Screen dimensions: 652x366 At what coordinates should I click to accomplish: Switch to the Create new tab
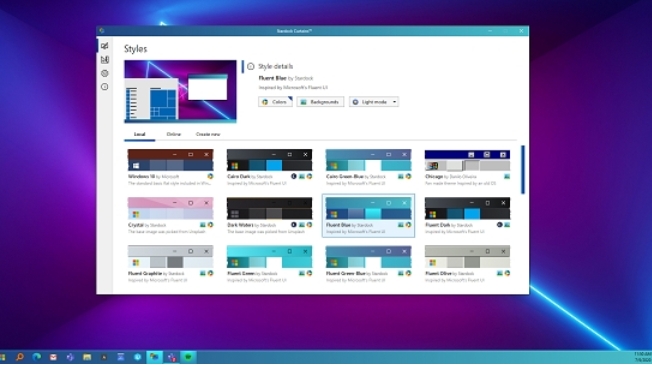[208, 134]
